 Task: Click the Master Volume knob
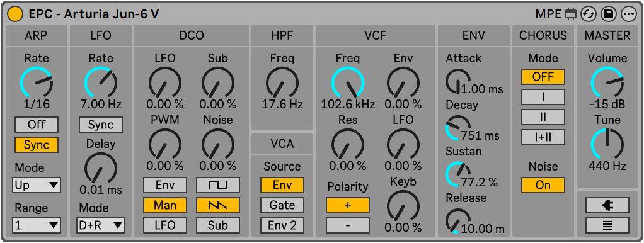coord(607,82)
